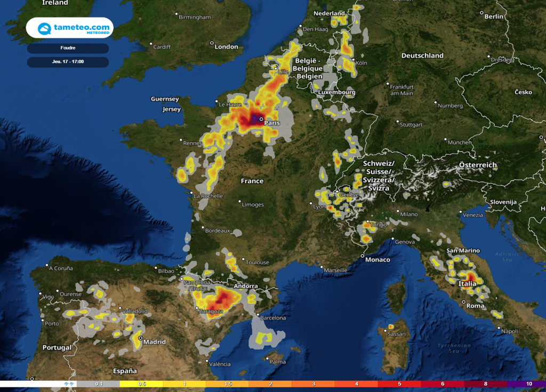The height and width of the screenshot is (392, 546).
Task: Click the Limoges city marker dot
Action: point(239,201)
